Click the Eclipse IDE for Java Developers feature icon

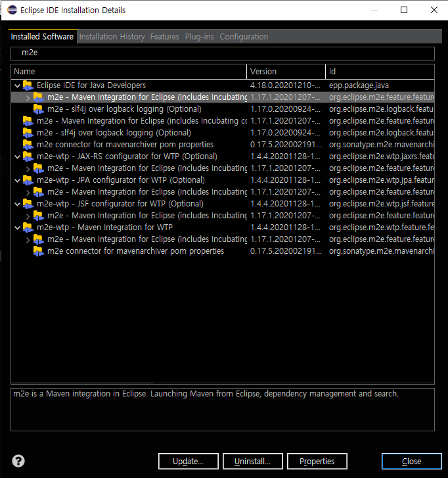point(28,85)
